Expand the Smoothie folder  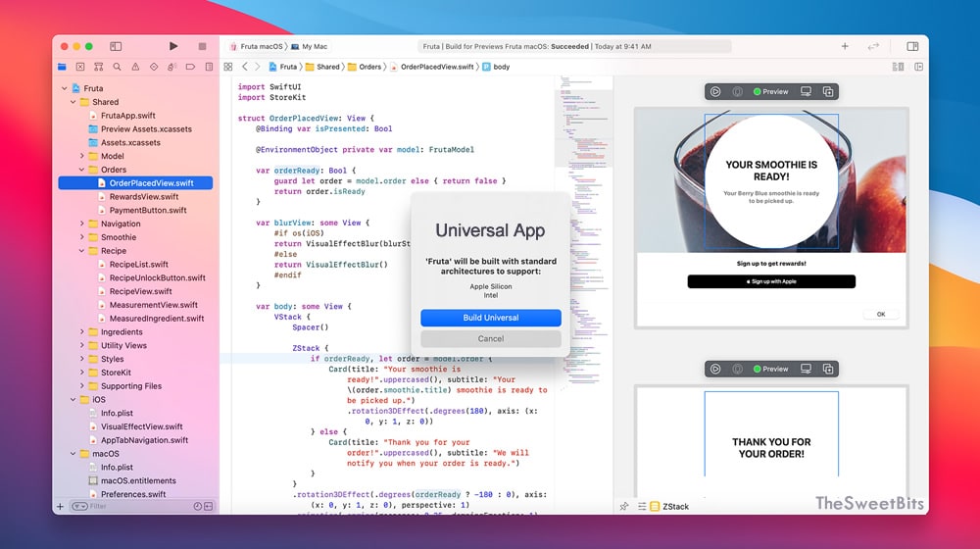[82, 237]
